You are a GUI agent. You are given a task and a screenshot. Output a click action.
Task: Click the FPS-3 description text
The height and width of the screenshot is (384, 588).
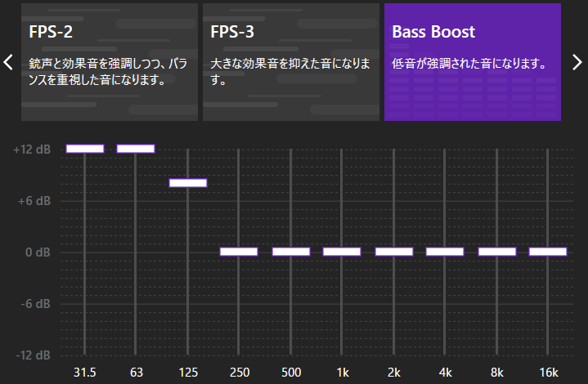pyautogui.click(x=290, y=71)
